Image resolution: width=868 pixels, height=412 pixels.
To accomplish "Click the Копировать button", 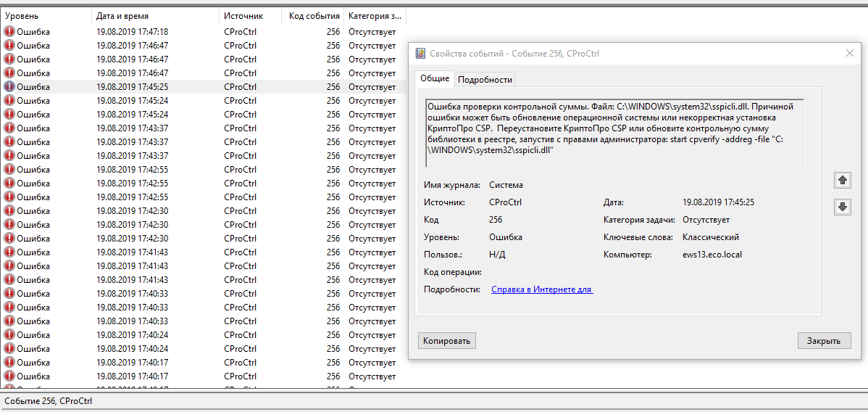I will 447,340.
